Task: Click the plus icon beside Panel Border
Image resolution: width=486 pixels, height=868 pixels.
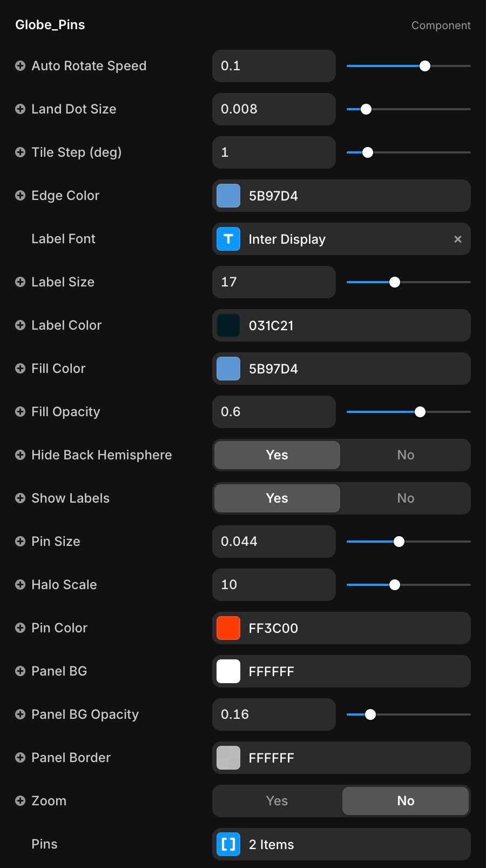Action: click(x=20, y=758)
